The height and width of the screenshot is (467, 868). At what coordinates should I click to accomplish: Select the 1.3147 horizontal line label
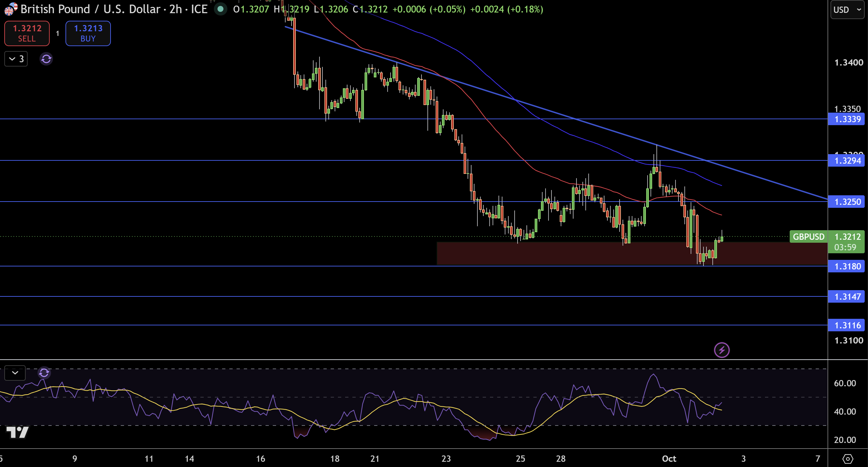846,297
